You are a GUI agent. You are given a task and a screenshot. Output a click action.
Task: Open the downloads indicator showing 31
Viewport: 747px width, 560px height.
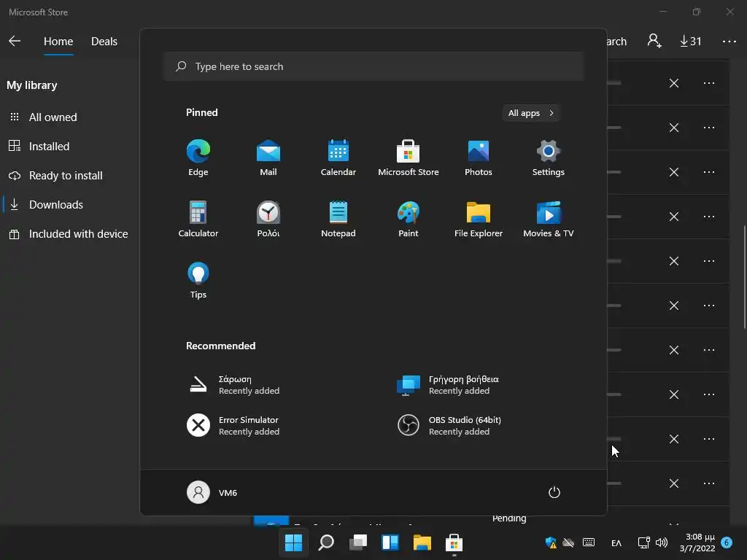point(690,42)
